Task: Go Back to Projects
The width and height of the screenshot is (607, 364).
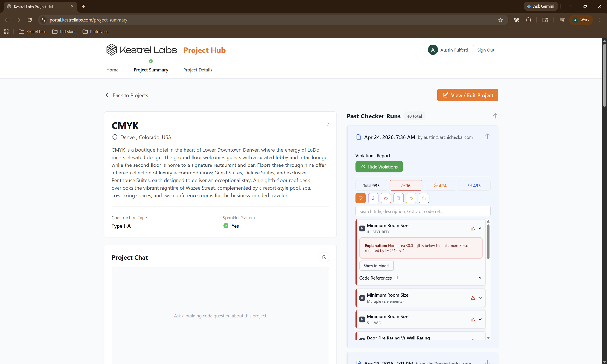Action: pyautogui.click(x=126, y=95)
